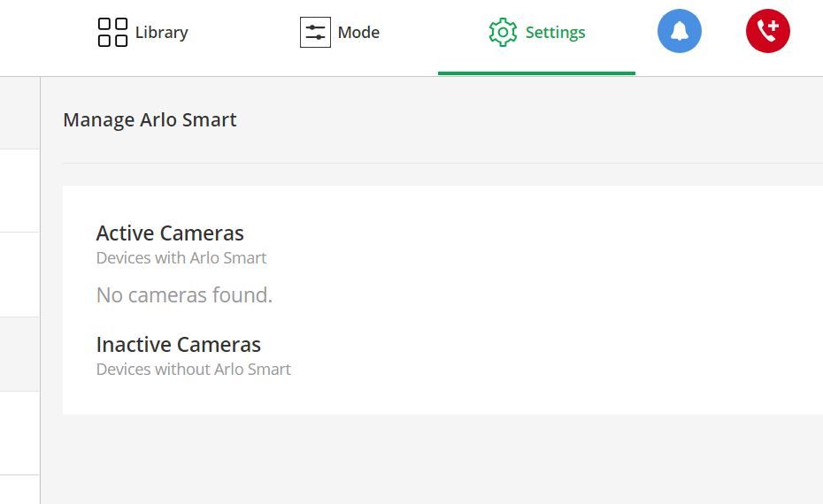Click 'Devices without Arlo Smart' subtitle
The width and height of the screenshot is (823, 504).
coord(193,370)
